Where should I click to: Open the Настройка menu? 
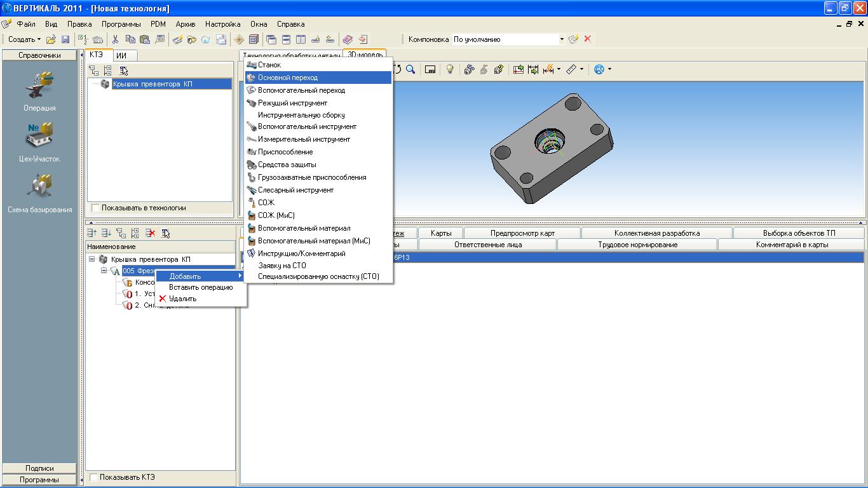(222, 24)
